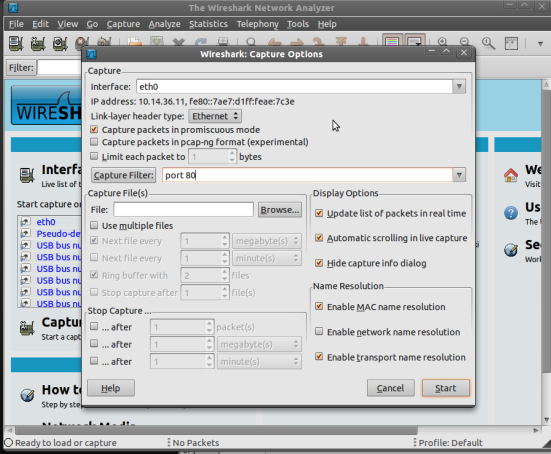
Task: Open the toolbar overflow arrow
Action: [x=540, y=44]
